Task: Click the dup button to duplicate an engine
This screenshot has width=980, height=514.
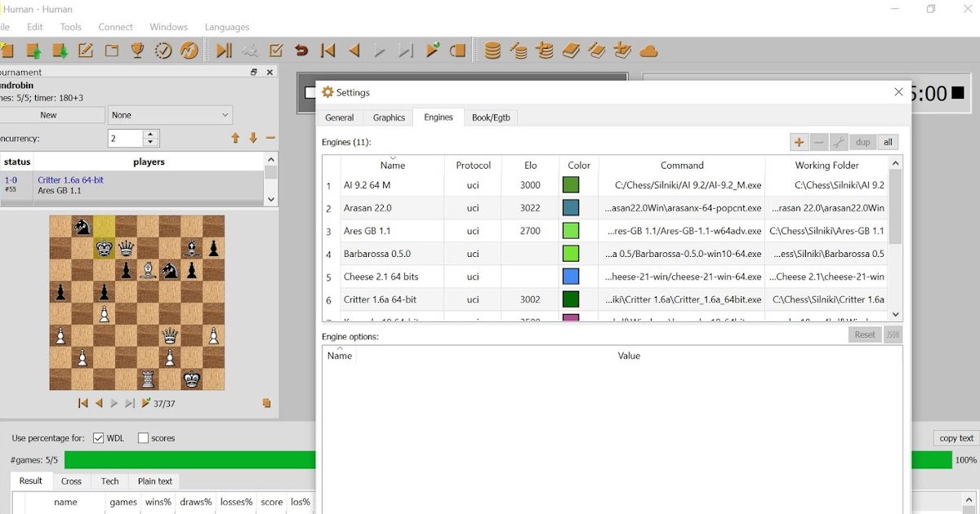Action: coord(862,141)
